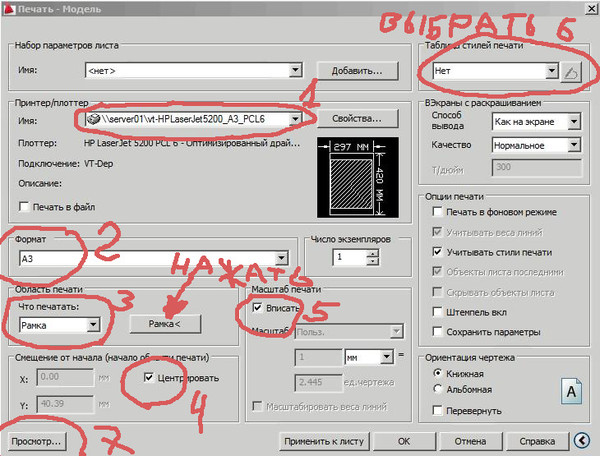600x456 pixels.
Task: Click the Отмена button
Action: point(470,441)
